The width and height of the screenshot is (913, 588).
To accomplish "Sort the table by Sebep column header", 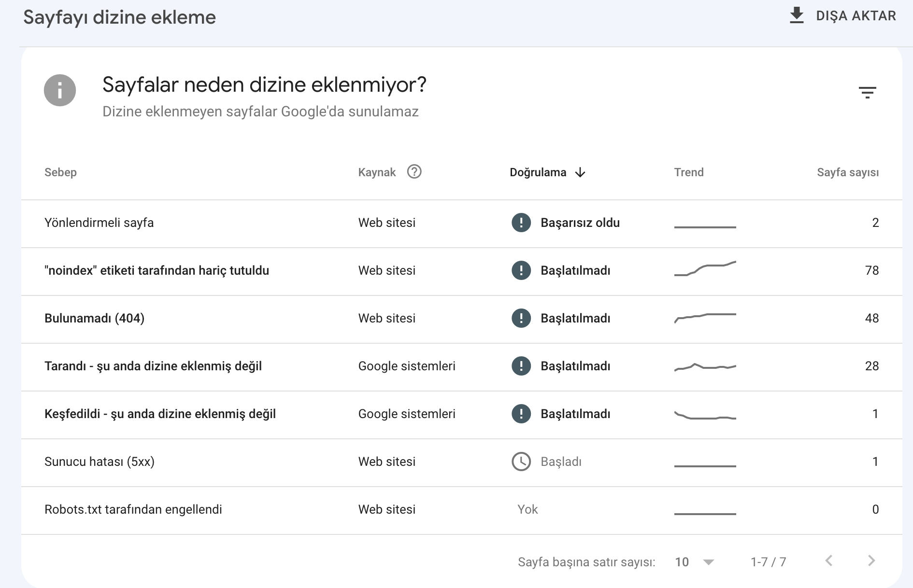I will pyautogui.click(x=60, y=172).
